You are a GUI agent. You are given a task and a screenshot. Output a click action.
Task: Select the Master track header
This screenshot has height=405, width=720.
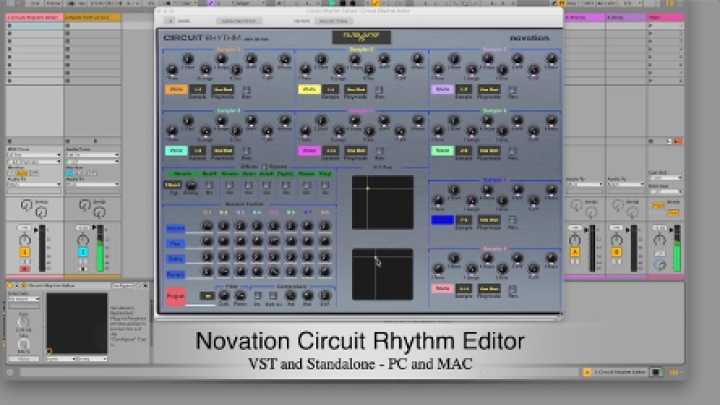665,17
